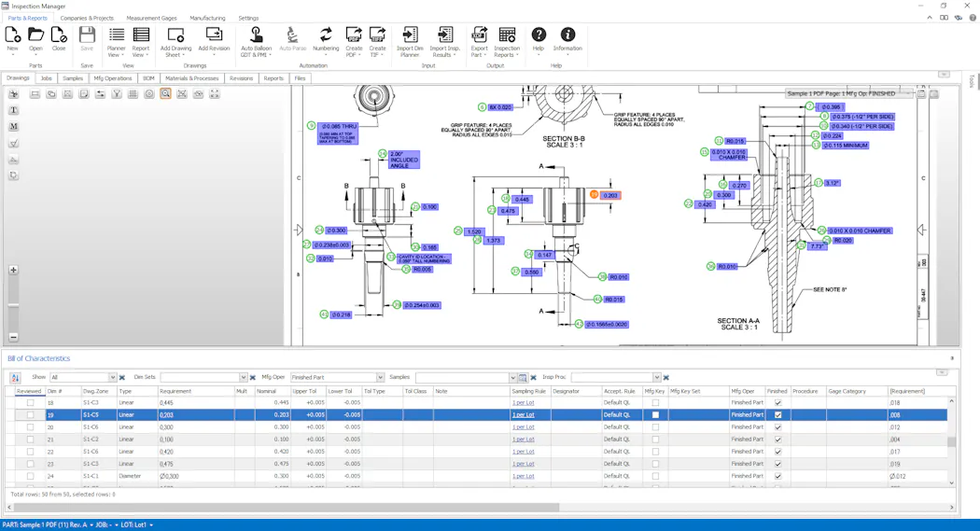Switch to the Mfg Operations tab
980x531 pixels.
tap(113, 78)
